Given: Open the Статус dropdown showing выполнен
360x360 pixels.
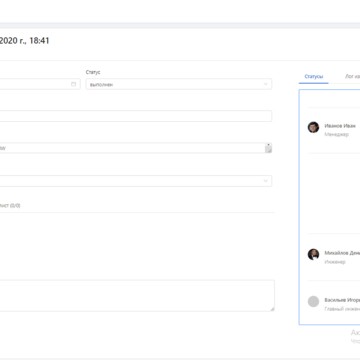Looking at the screenshot, I should [x=179, y=84].
